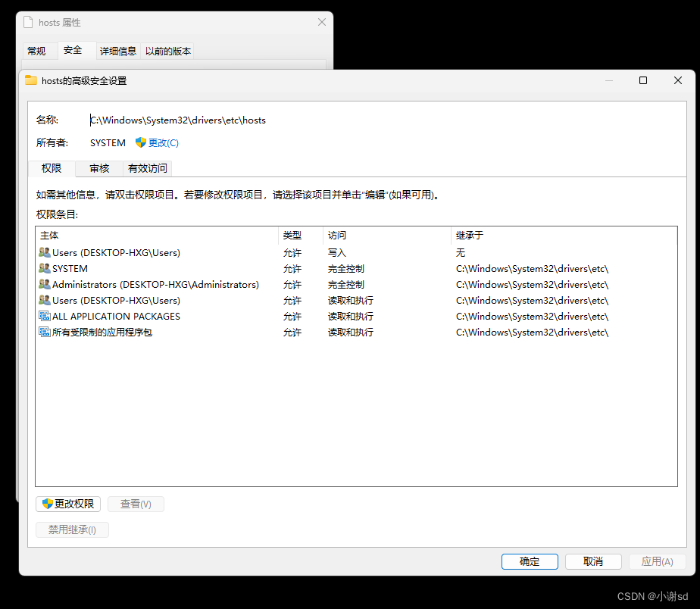Apply changes via the 应用(A) button
This screenshot has height=609, width=700.
[x=657, y=561]
